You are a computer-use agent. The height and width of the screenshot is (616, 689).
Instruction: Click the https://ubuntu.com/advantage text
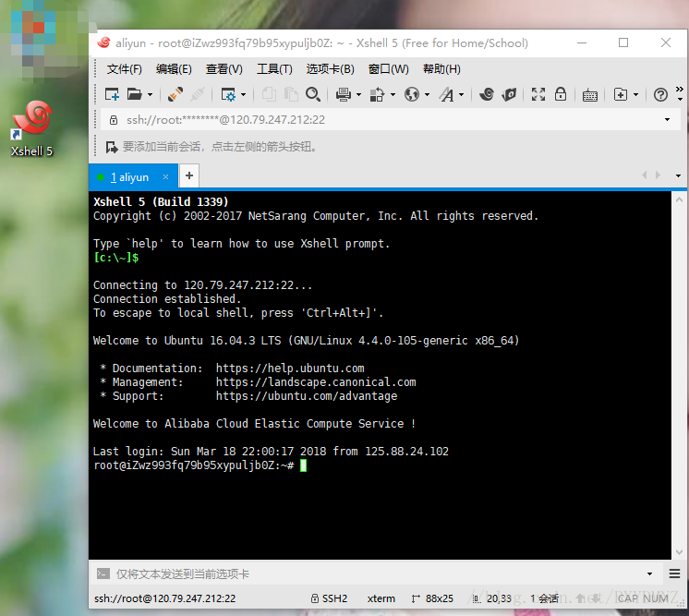point(307,396)
